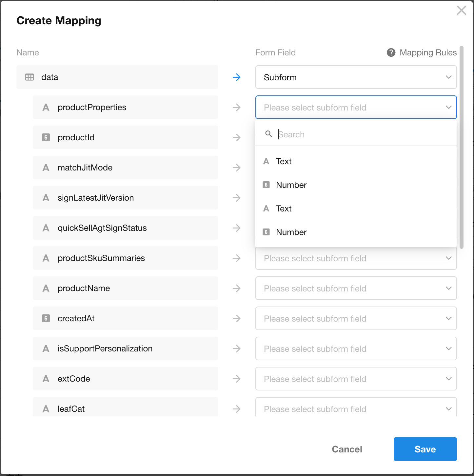474x476 pixels.
Task: Click the search magnifier icon in dropdown
Action: point(268,134)
